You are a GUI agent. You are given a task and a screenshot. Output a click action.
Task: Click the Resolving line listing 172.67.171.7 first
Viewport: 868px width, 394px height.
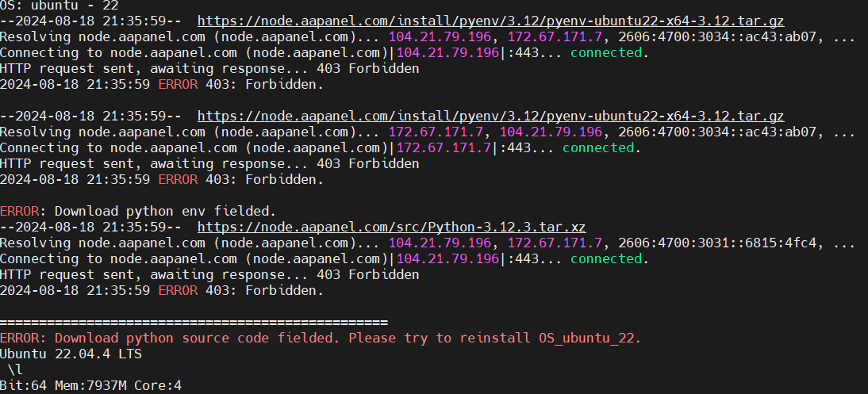point(428,132)
